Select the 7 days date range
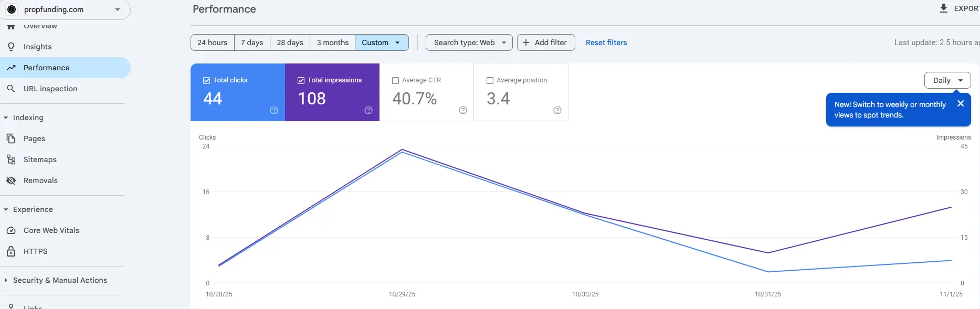The height and width of the screenshot is (309, 980). (252, 42)
